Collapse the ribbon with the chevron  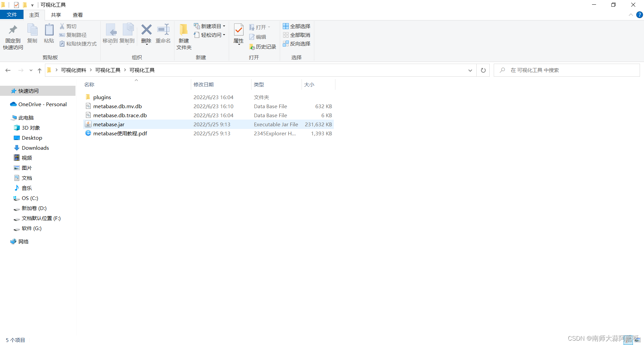tap(631, 15)
